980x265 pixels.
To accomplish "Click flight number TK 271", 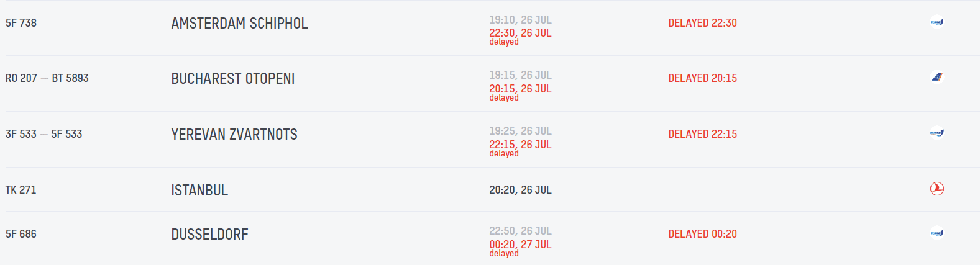I will [x=21, y=190].
